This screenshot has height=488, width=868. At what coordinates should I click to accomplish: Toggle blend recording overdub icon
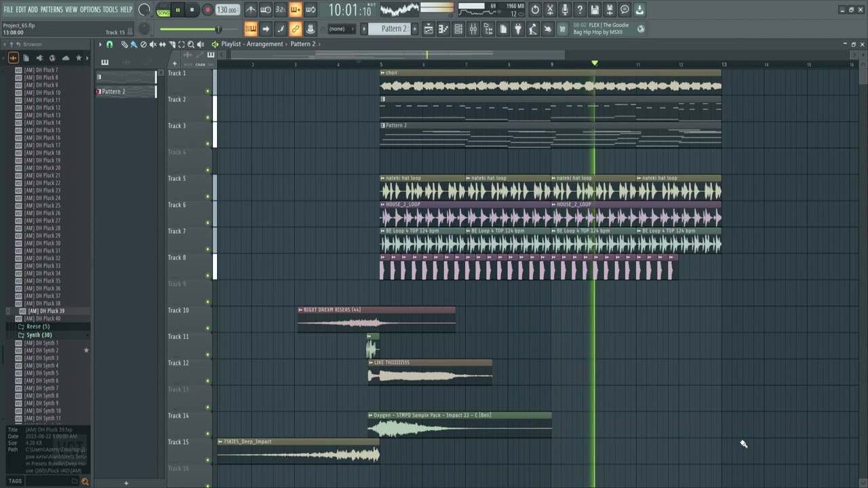point(296,9)
